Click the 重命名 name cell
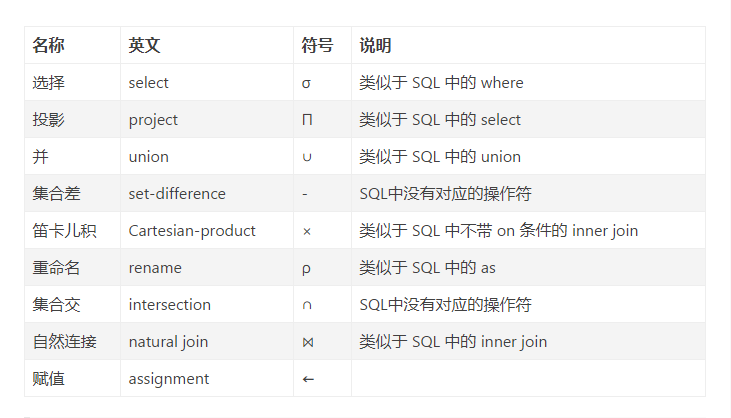 (56, 268)
